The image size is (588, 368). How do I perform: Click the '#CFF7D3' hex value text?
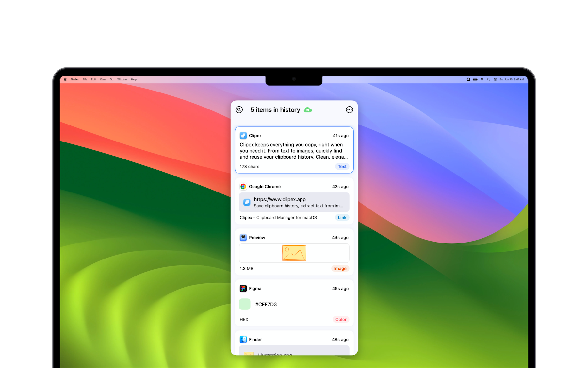[x=266, y=304]
